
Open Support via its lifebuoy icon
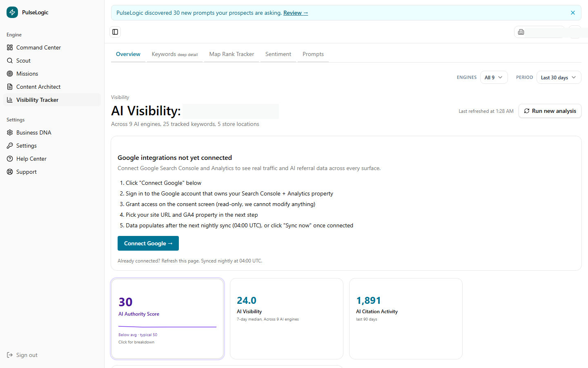[10, 172]
